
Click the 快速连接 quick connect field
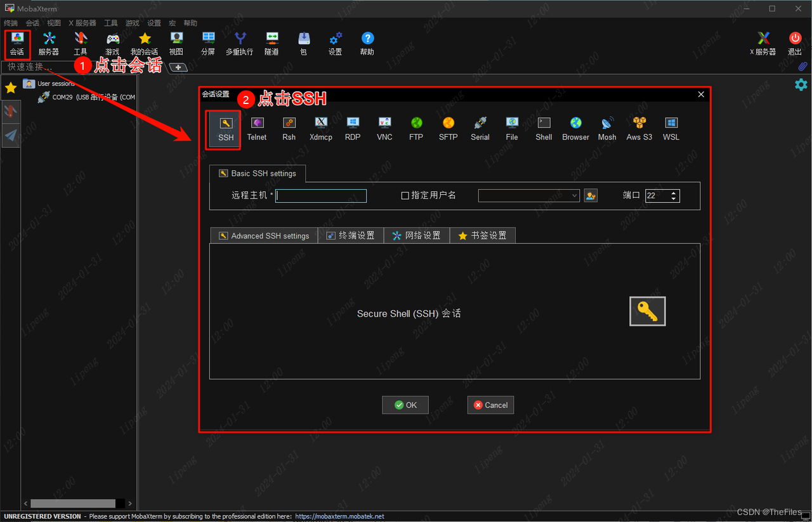[38, 67]
